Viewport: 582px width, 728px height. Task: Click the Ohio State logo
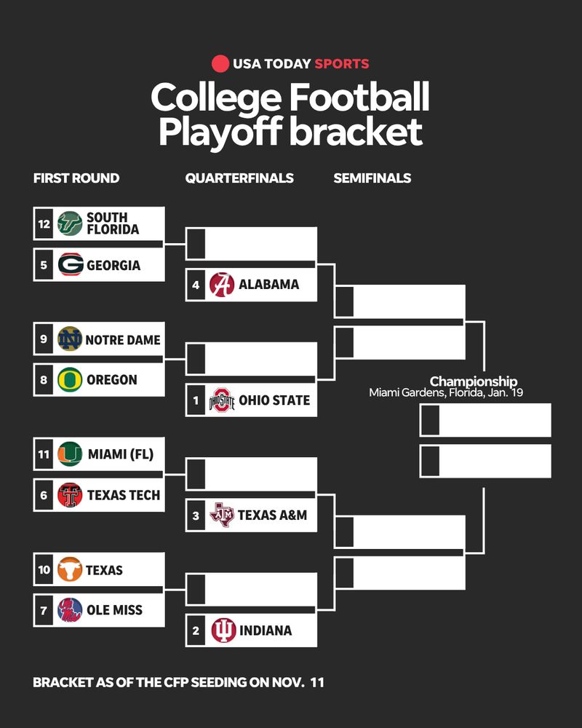(221, 400)
